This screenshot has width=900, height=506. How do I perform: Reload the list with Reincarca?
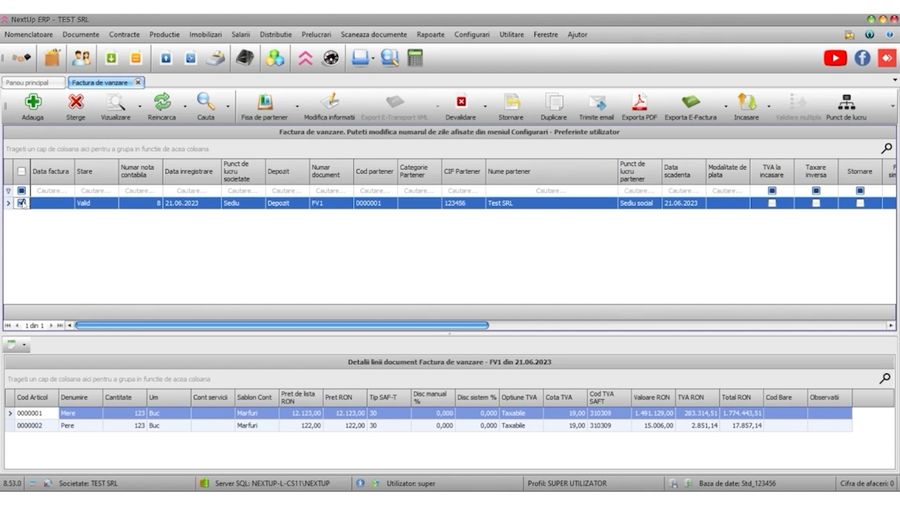tap(161, 102)
